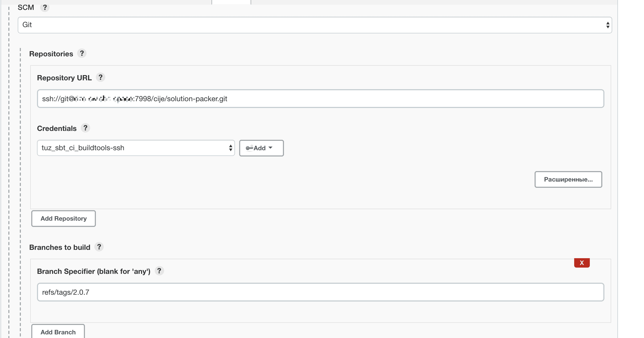644x338 pixels.
Task: Click the Git select up-down arrows
Action: [x=608, y=25]
